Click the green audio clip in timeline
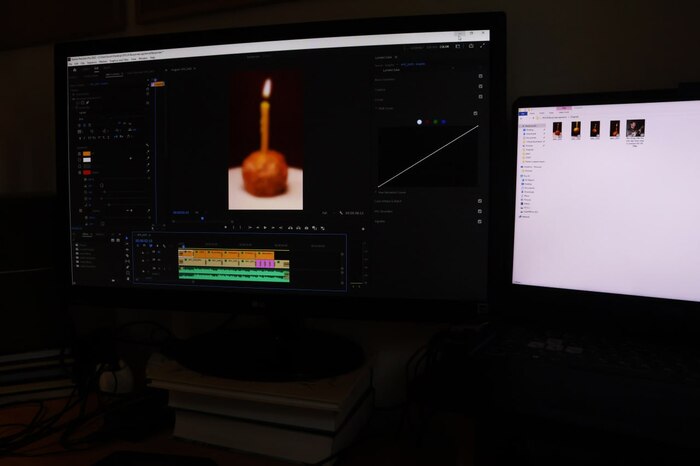The height and width of the screenshot is (466, 700). pos(234,274)
